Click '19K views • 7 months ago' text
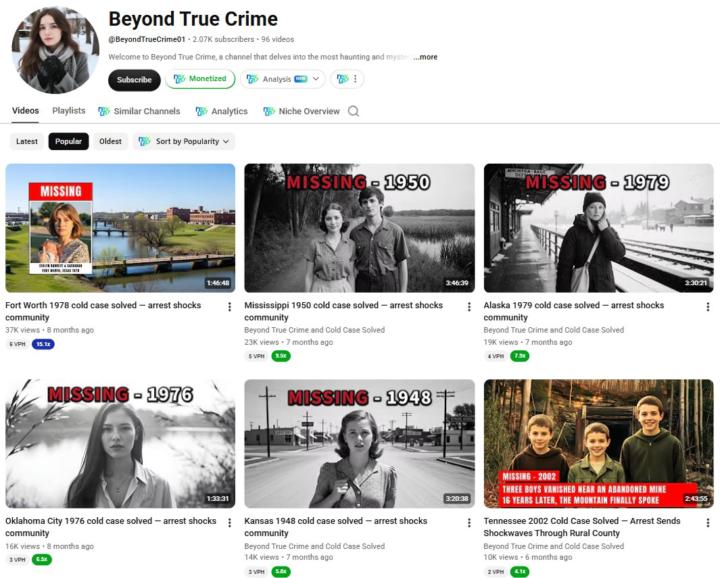The width and height of the screenshot is (720, 578). click(x=528, y=342)
